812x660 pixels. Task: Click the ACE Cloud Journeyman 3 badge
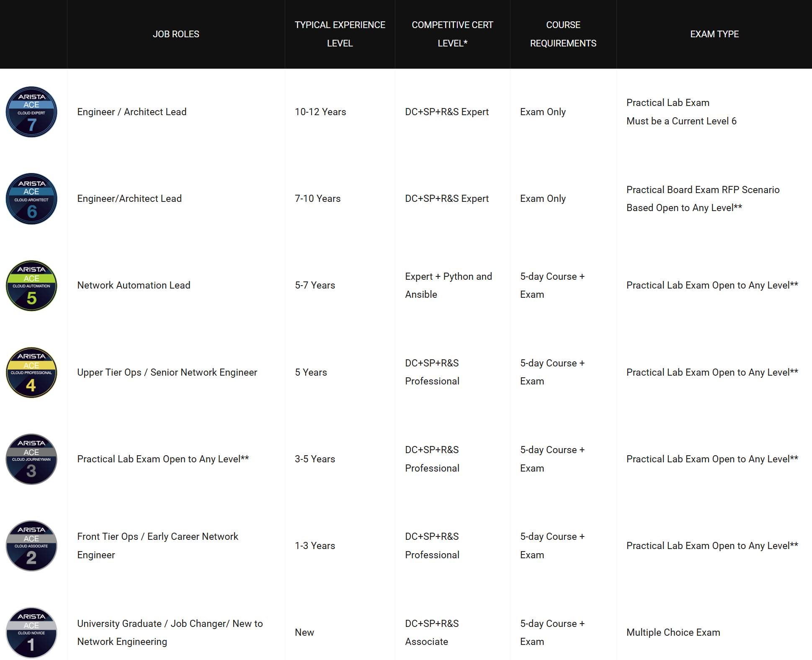coord(31,459)
